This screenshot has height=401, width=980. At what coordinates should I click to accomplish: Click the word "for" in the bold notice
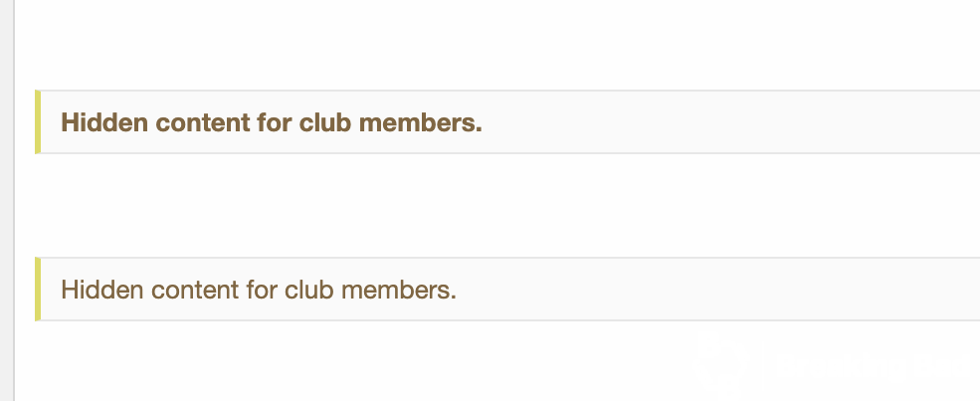coord(275,122)
